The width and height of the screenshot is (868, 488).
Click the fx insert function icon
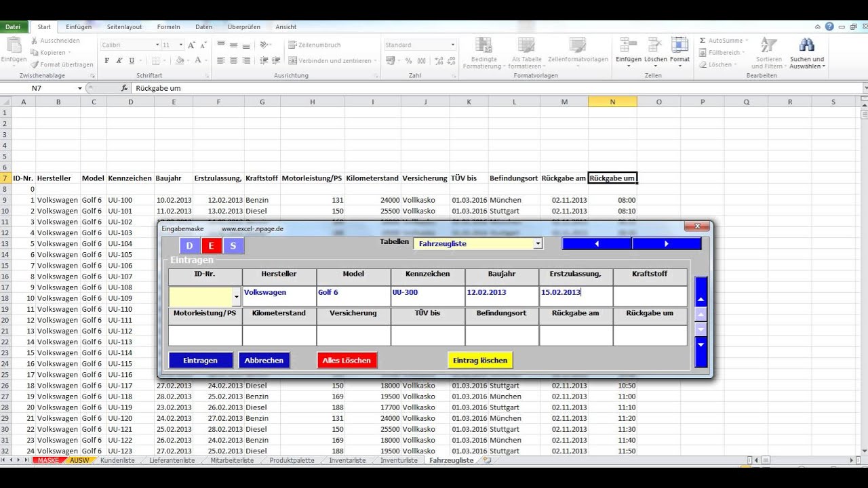(x=124, y=88)
